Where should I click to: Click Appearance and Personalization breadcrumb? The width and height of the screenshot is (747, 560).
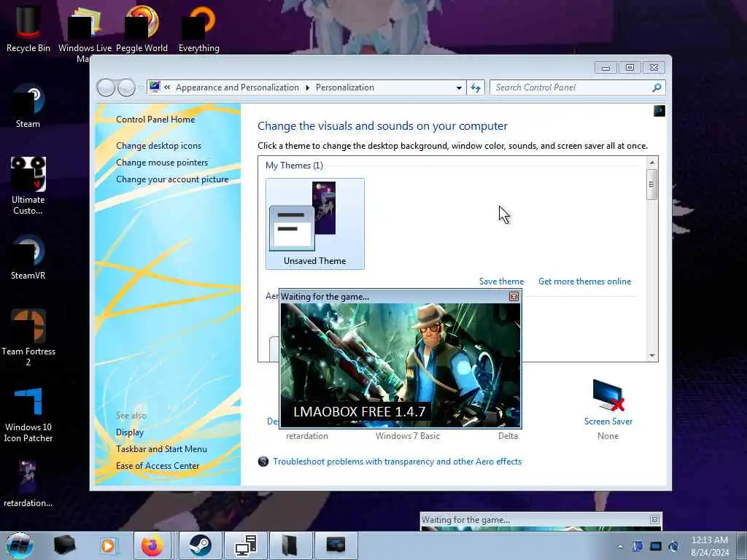point(237,87)
